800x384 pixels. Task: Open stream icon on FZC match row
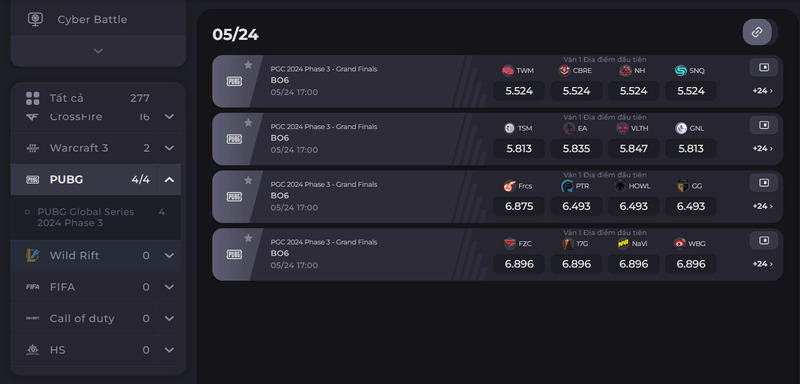coord(763,240)
